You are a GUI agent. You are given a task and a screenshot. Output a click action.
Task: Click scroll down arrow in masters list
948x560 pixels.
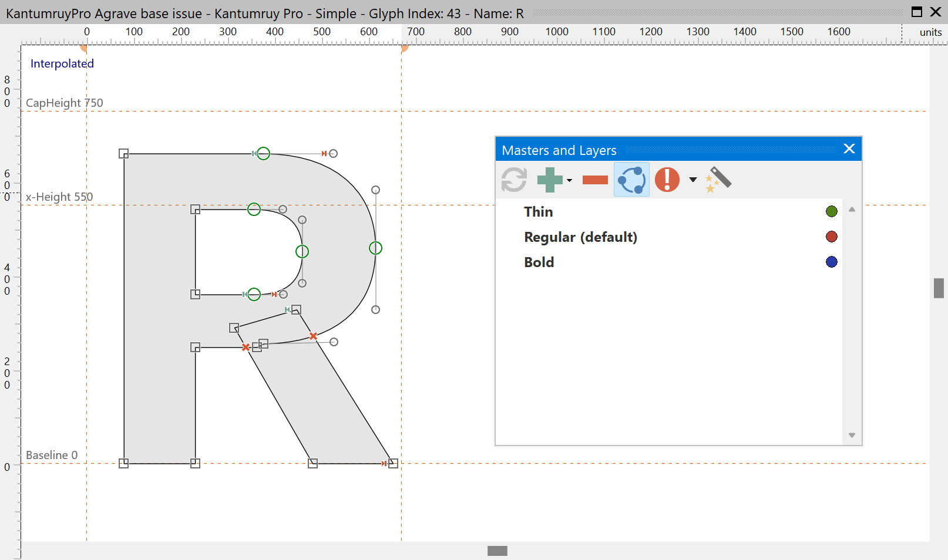point(852,435)
